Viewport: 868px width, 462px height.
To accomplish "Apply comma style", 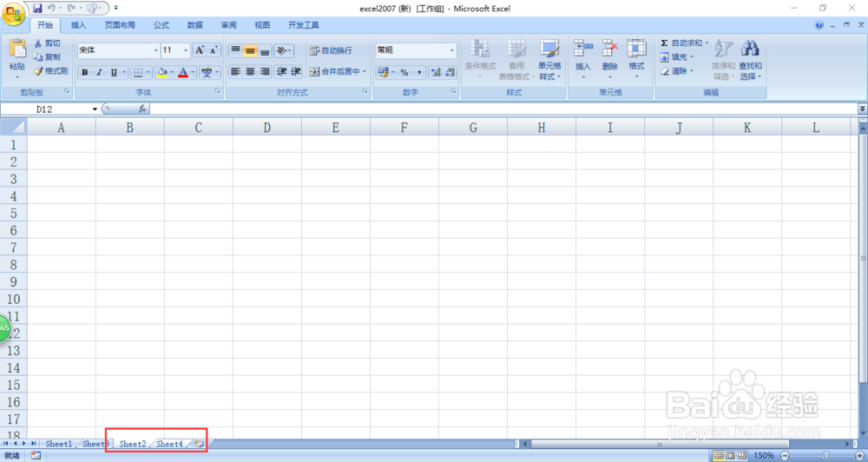I will tap(419, 72).
